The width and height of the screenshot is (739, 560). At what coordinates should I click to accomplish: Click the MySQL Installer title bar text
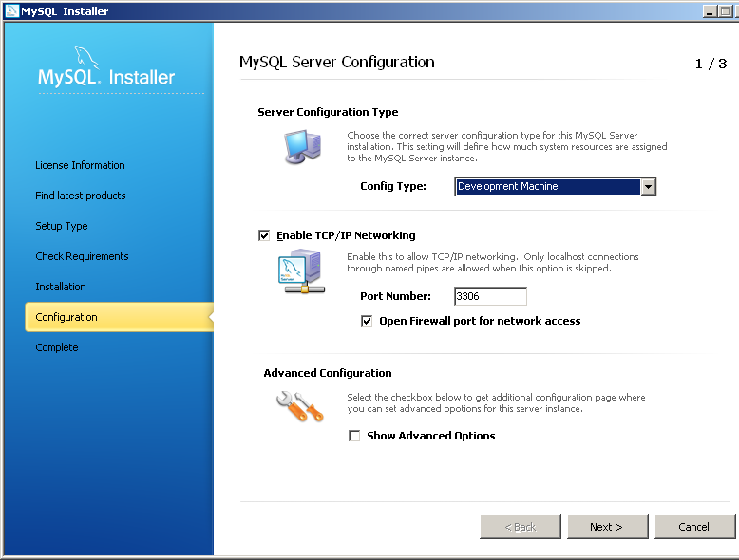coord(65,11)
